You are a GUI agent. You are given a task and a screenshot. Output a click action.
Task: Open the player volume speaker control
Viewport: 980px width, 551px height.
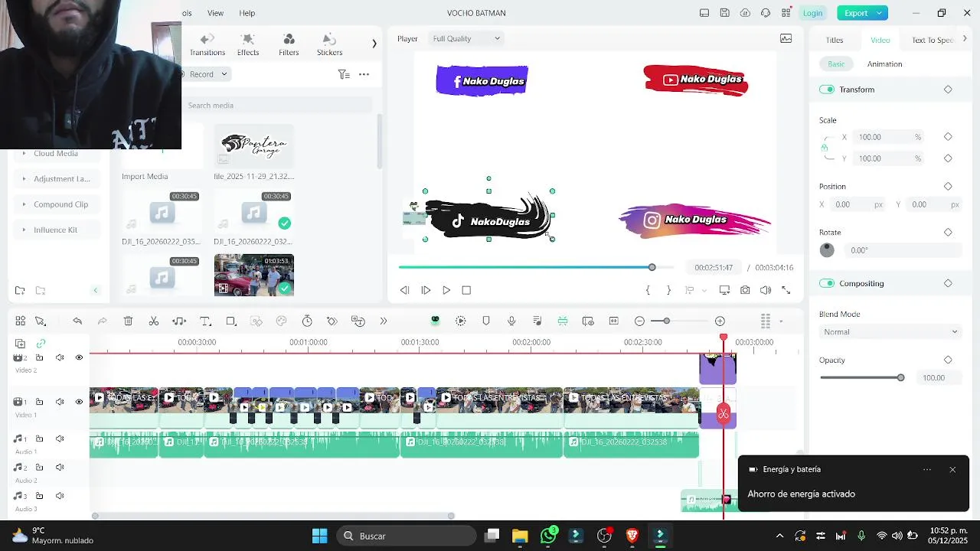[766, 290]
